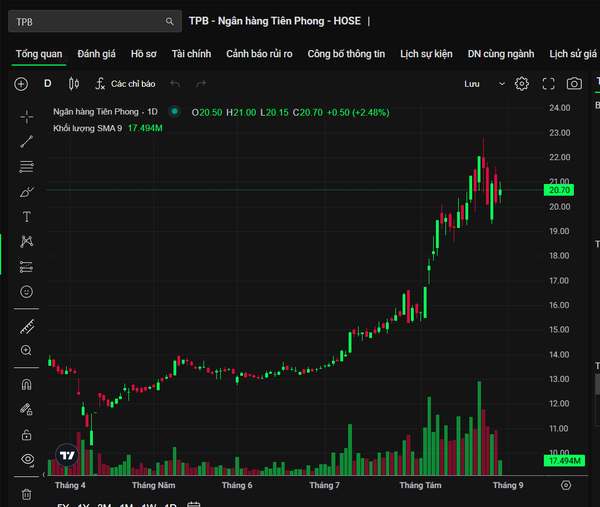
Task: Select the forecast position measurement tool
Action: pos(26,267)
